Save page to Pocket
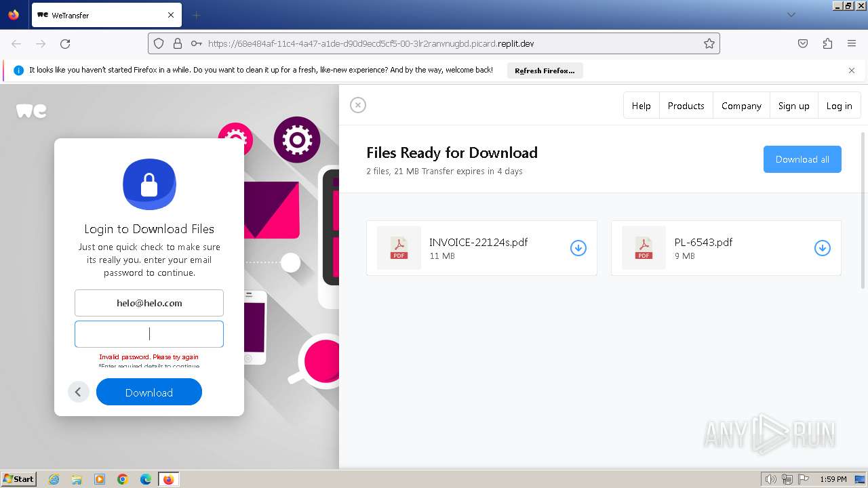The width and height of the screenshot is (868, 488). [803, 43]
